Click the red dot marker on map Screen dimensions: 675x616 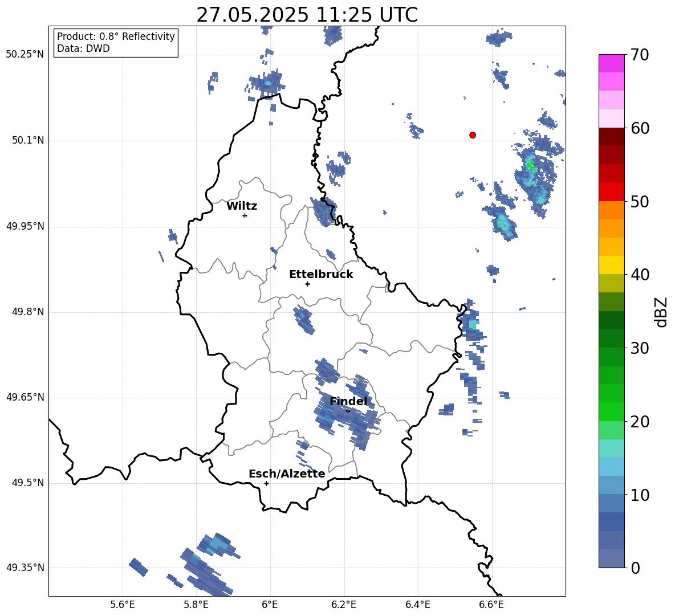tap(473, 135)
